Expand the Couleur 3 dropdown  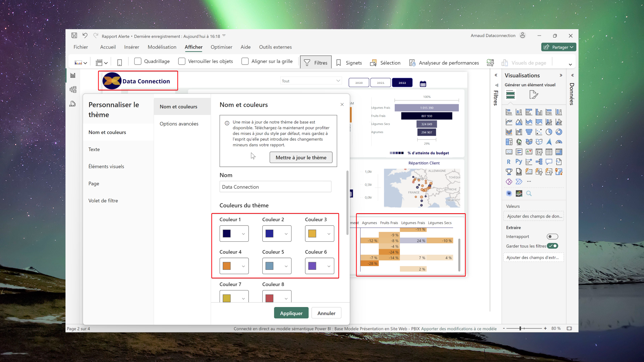tap(329, 234)
